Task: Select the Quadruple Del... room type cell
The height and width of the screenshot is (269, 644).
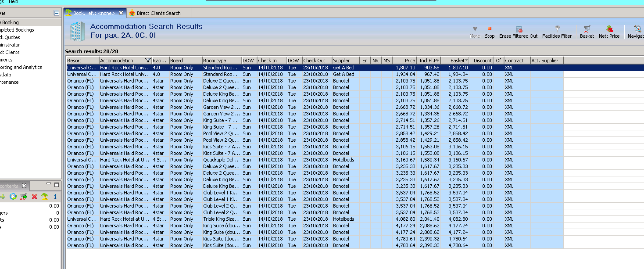Action: click(x=222, y=160)
